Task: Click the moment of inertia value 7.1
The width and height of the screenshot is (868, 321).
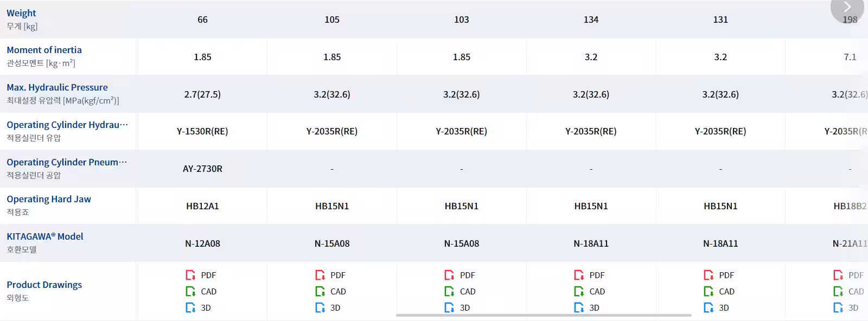Action: [850, 57]
